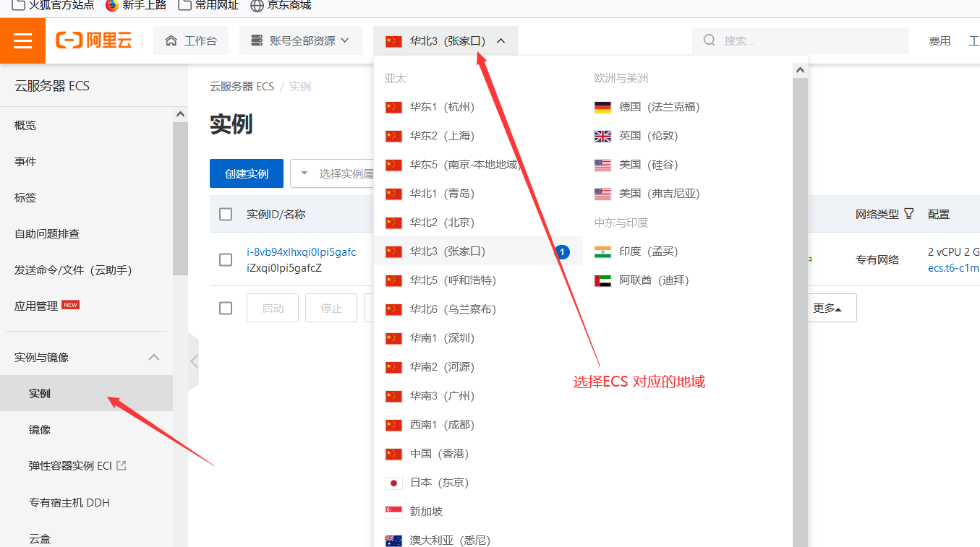
Task: Select region 华东5（南京-本地地域）
Action: [478, 165]
